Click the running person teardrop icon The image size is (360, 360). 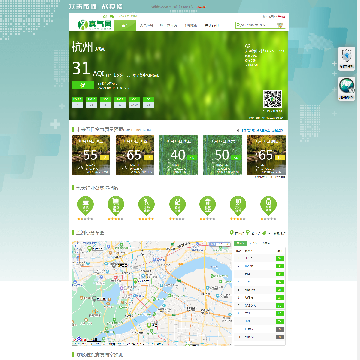(146, 206)
